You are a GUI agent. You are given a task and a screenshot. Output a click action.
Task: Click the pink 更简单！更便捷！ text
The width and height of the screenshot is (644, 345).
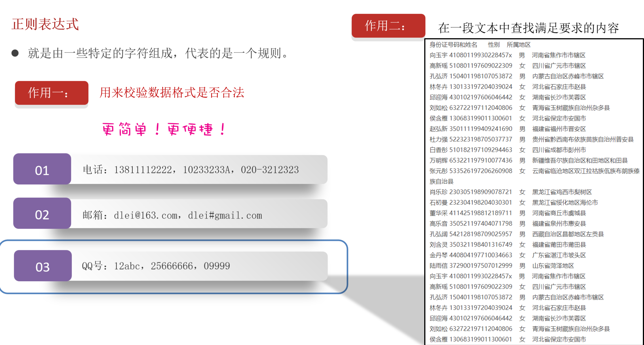point(164,129)
